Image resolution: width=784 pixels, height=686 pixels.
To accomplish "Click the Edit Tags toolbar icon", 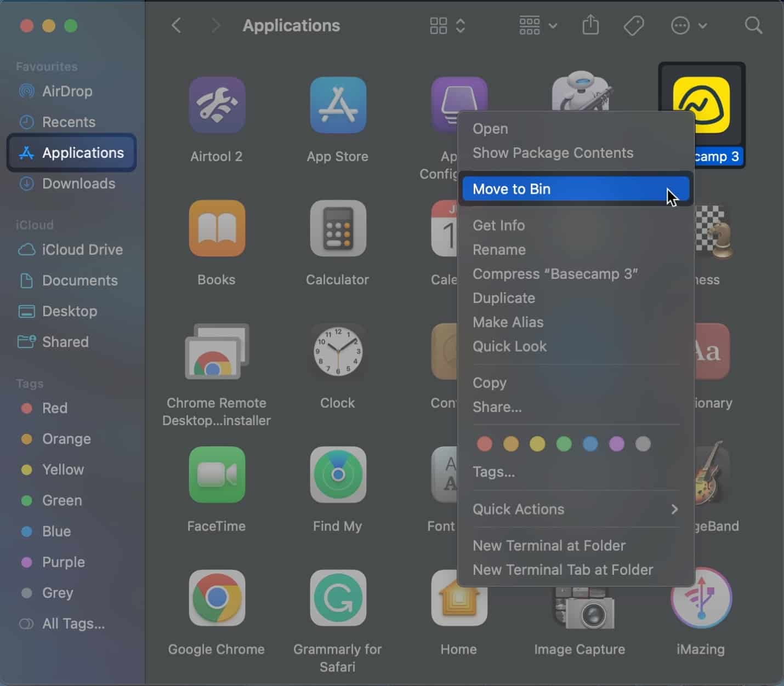I will (634, 25).
